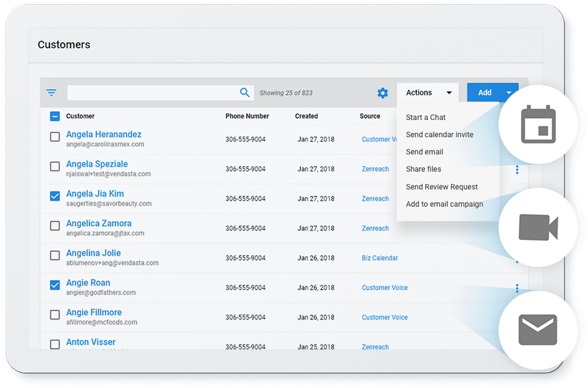Click the 'Showing 25 of 823' text
The image size is (588, 388).
click(x=286, y=93)
